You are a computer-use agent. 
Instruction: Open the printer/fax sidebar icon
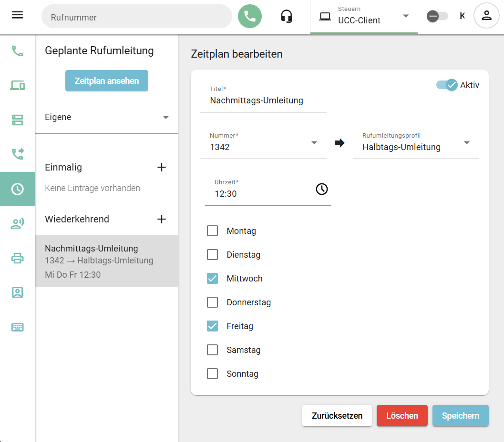tap(18, 258)
